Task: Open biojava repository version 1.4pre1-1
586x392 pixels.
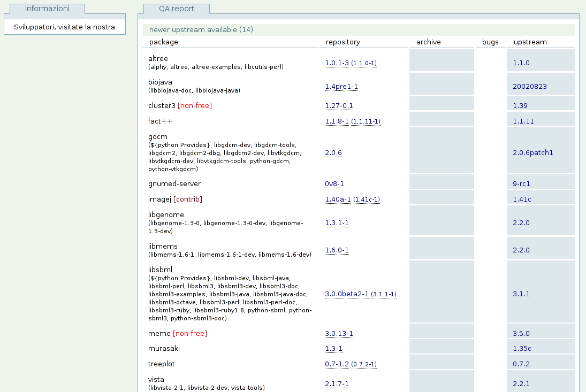Action: [341, 87]
